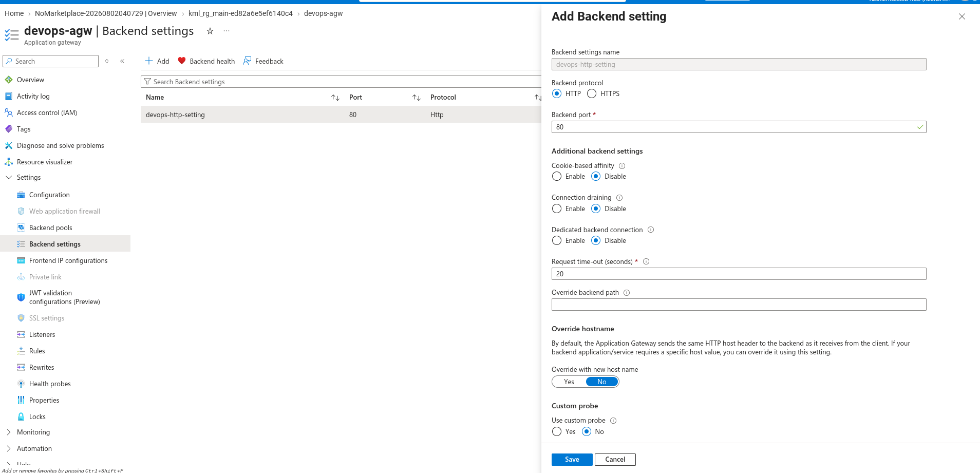Click the Dedicated backend connection info icon
980x473 pixels.
click(651, 230)
